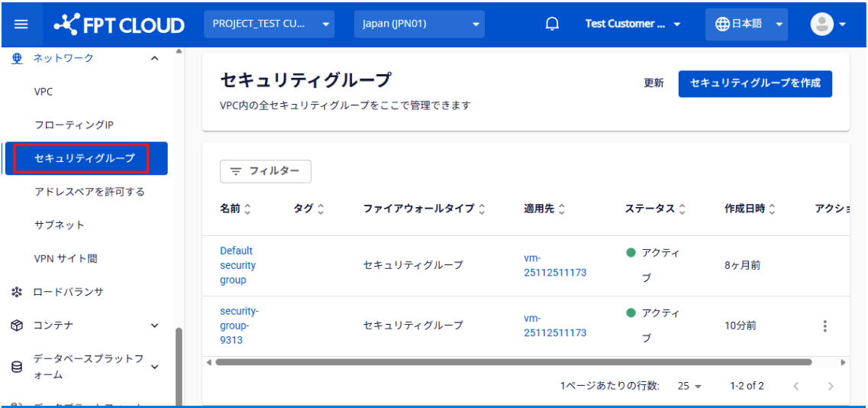Sort by 名前 column sort icon
The width and height of the screenshot is (868, 408).
[x=247, y=209]
